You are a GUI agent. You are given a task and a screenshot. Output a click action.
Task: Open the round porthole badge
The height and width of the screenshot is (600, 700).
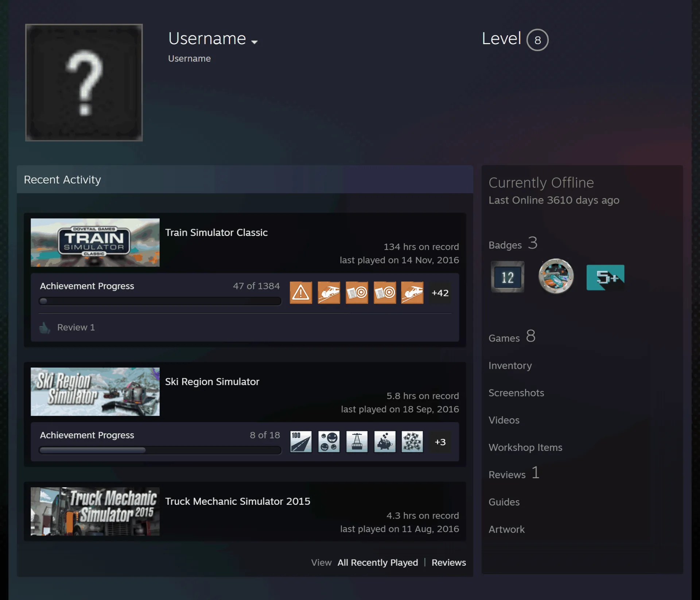pos(556,276)
